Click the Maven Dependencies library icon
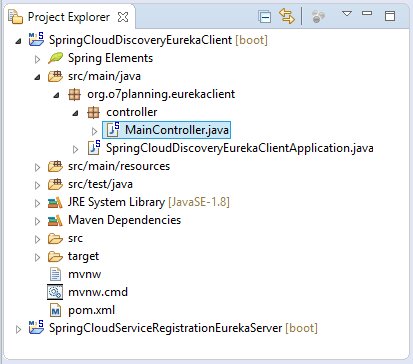Screen dimensions: 413x364 [x=55, y=220]
